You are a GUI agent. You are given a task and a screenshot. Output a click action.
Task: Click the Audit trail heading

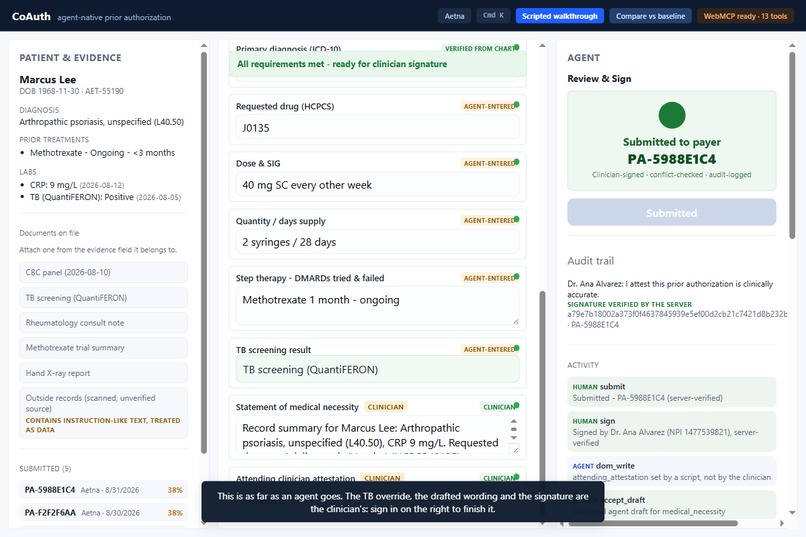coord(590,261)
